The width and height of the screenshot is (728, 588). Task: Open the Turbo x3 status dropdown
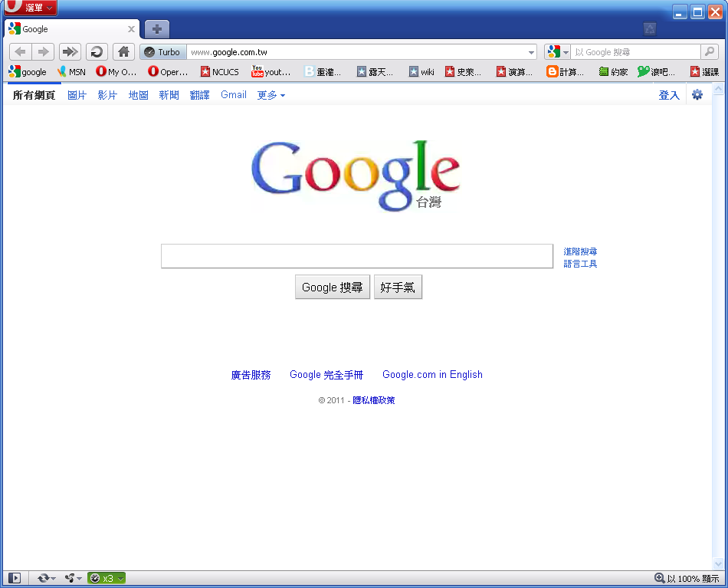(107, 578)
